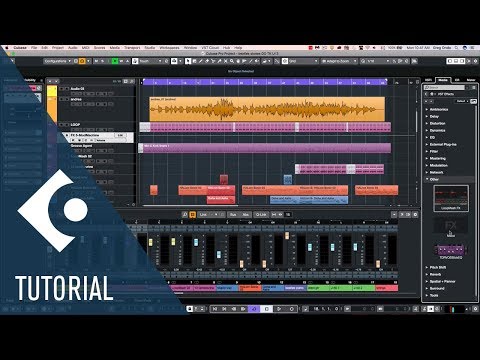
Task: Open the Adapt to Zoom dropdown
Action: tap(339, 61)
